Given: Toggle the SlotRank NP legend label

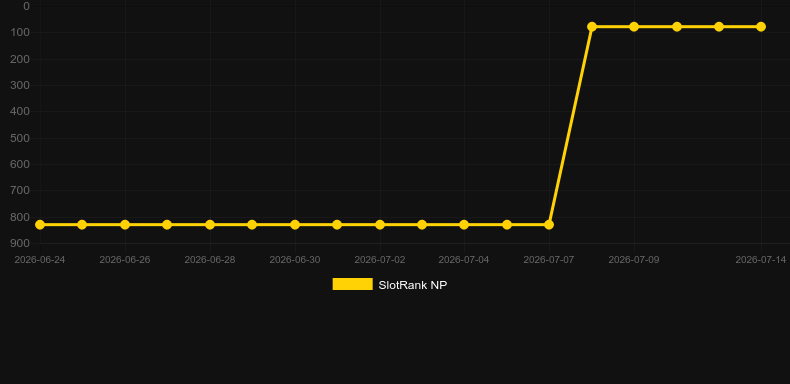Looking at the screenshot, I should coord(413,285).
